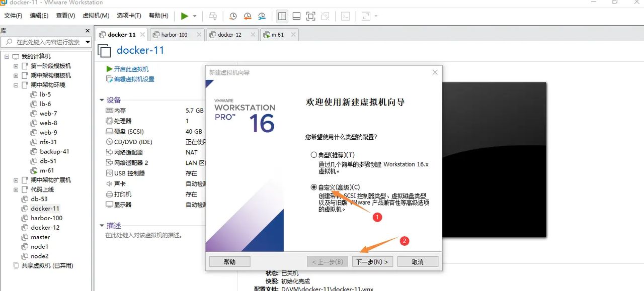
Task: Open the snapshot manager
Action: tap(262, 16)
